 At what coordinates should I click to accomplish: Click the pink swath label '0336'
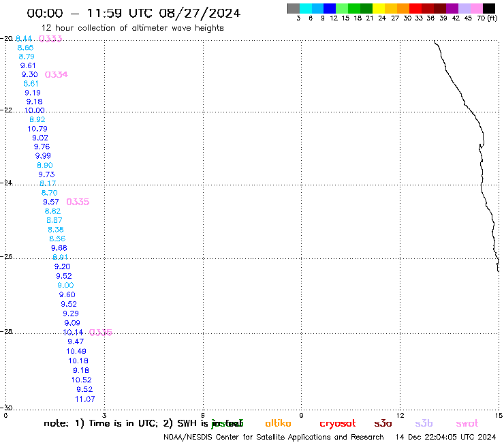(x=101, y=333)
